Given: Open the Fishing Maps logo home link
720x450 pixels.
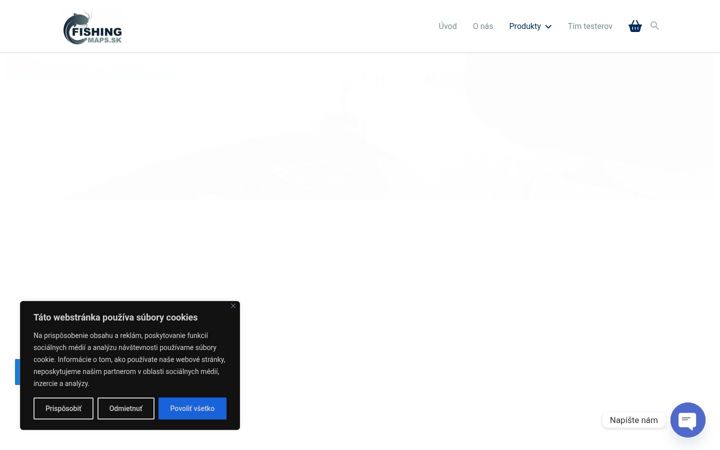Looking at the screenshot, I should coord(92,29).
